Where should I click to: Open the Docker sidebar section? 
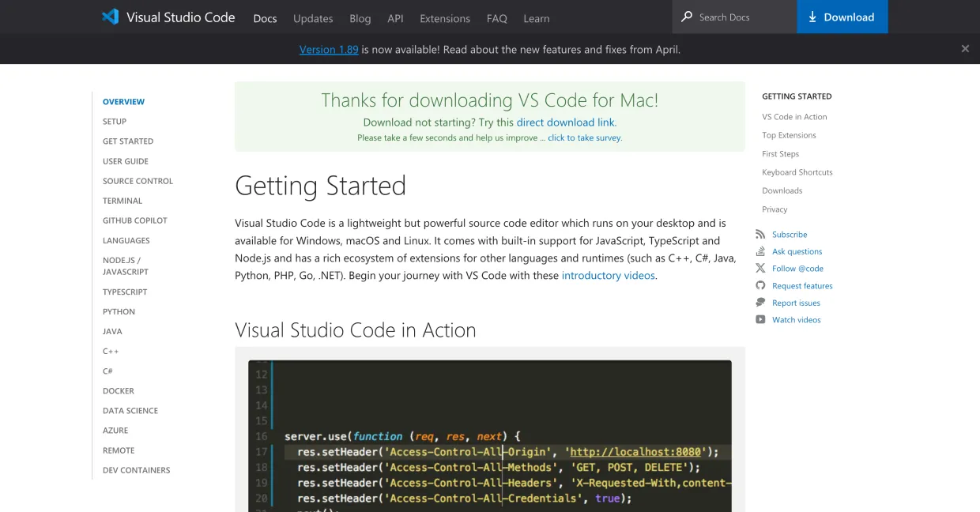click(x=119, y=391)
